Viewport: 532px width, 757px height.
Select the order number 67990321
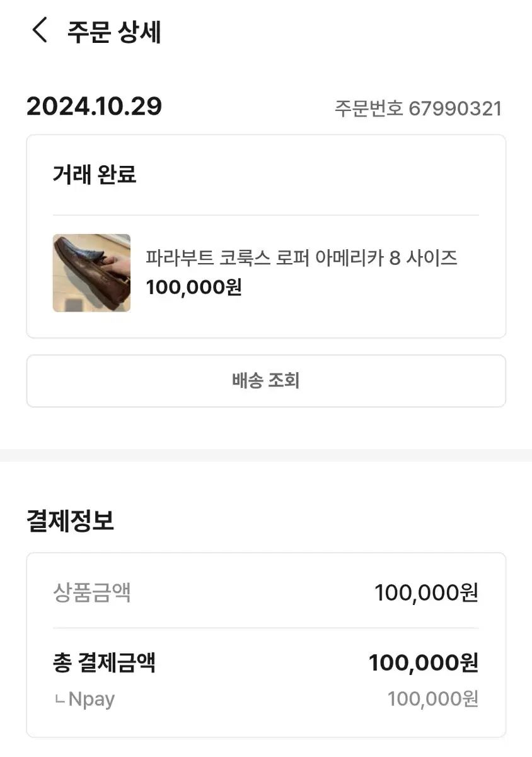(454, 109)
